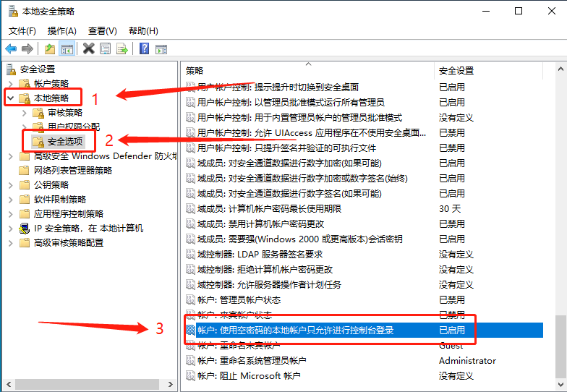Click policy icon of 帐户: 管理员帐户状态
Image resolution: width=567 pixels, height=392 pixels.
click(x=190, y=299)
